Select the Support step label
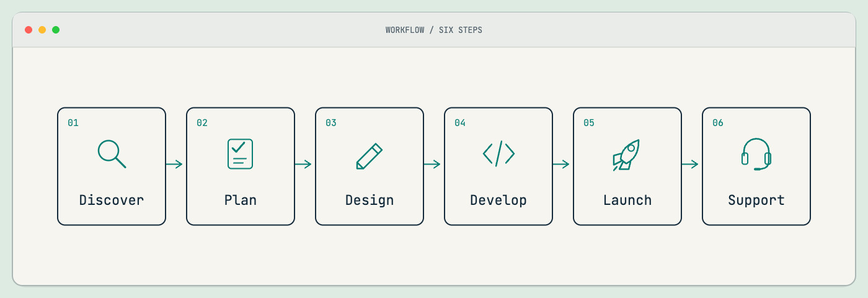 pyautogui.click(x=756, y=201)
